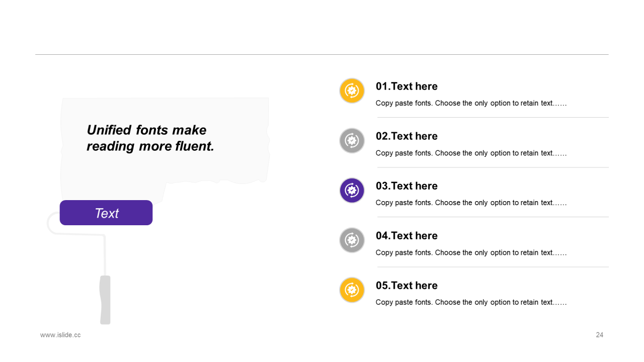The width and height of the screenshot is (644, 362).
Task: Select the 'Unified fonts make reading more fluent' text
Action: coord(150,138)
